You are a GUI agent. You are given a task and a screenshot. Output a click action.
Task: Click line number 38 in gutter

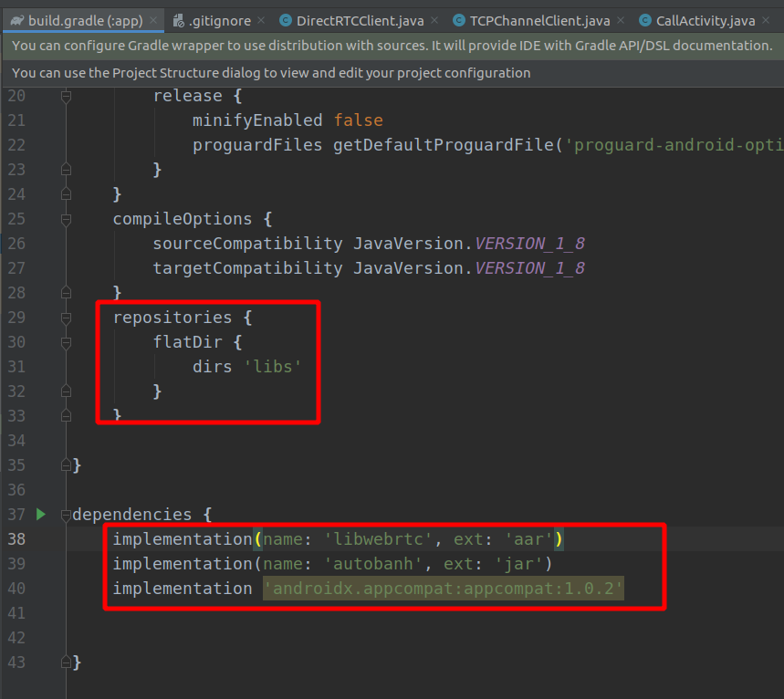(x=16, y=539)
